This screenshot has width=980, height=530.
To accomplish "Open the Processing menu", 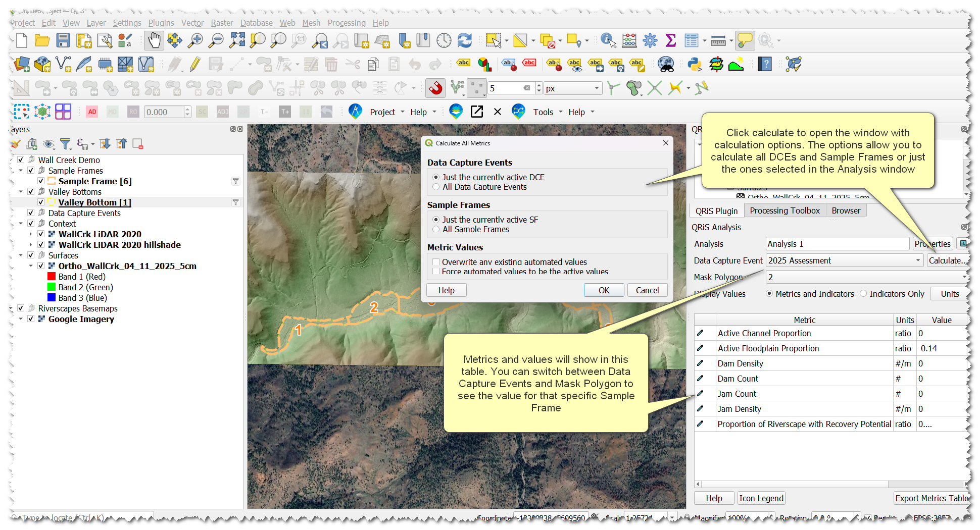I will pos(347,23).
